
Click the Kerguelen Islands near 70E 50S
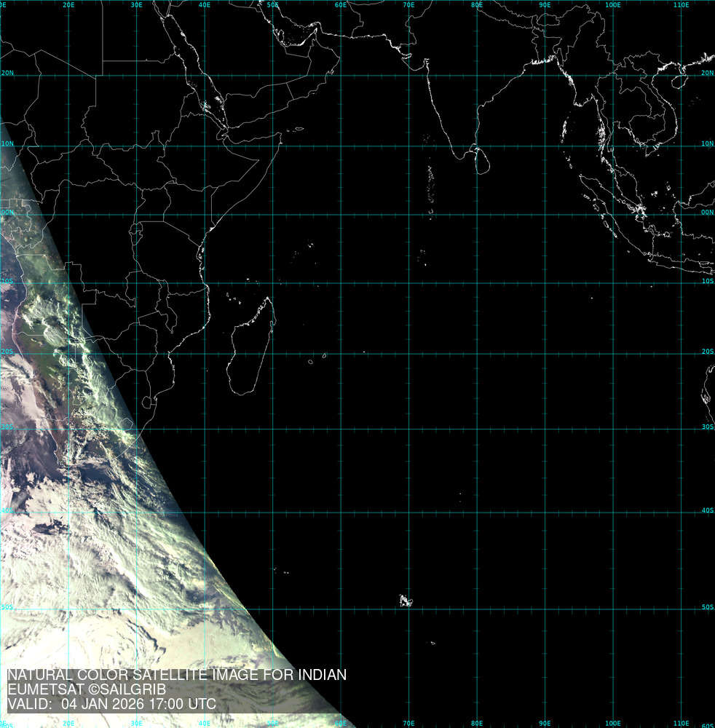click(405, 601)
